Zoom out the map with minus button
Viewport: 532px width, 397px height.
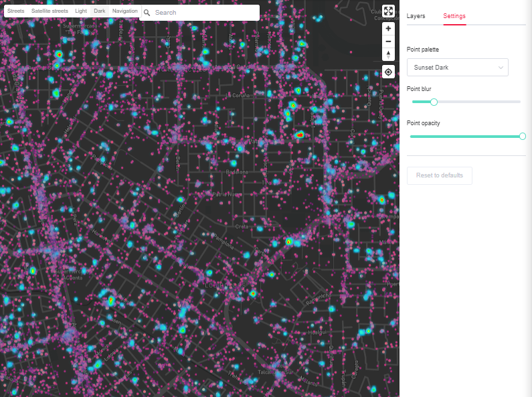point(388,42)
